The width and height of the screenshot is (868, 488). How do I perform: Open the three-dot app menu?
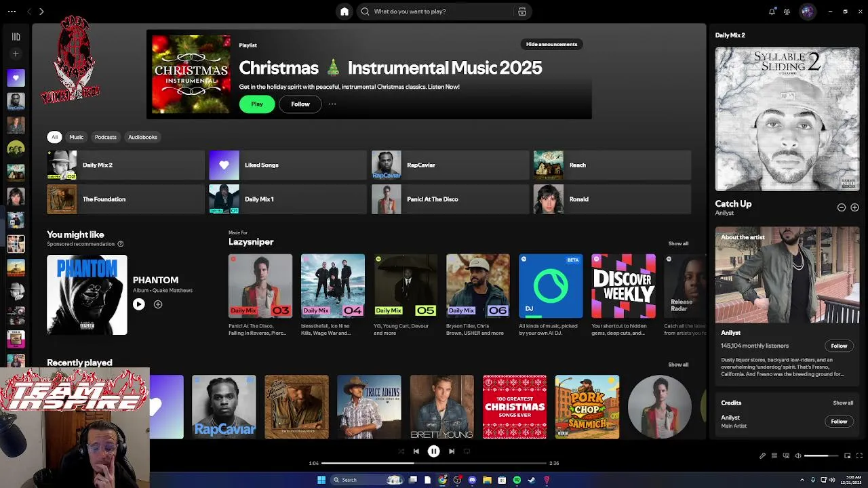tap(10, 12)
